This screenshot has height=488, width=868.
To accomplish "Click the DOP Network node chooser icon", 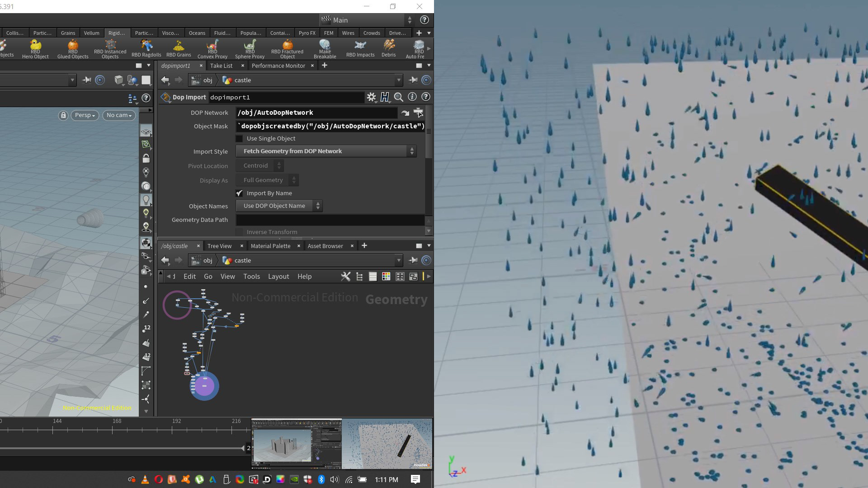I will 418,113.
